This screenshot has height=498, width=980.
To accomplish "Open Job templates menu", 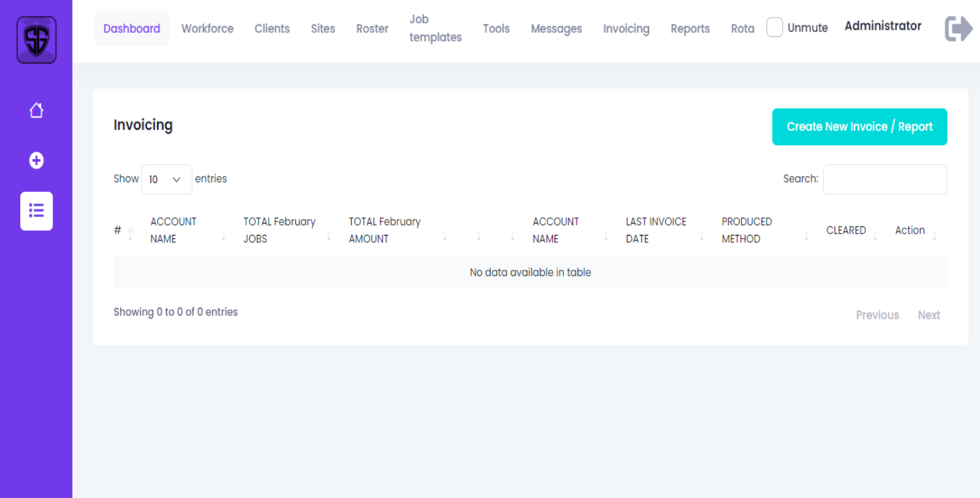I will click(436, 28).
